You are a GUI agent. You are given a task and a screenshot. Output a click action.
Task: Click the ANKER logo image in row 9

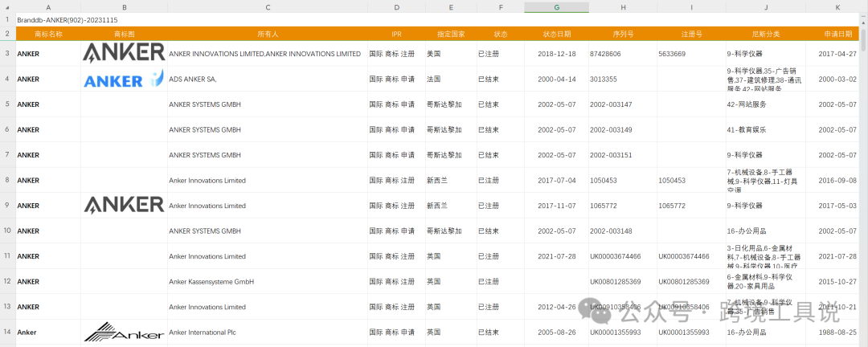[x=124, y=204]
